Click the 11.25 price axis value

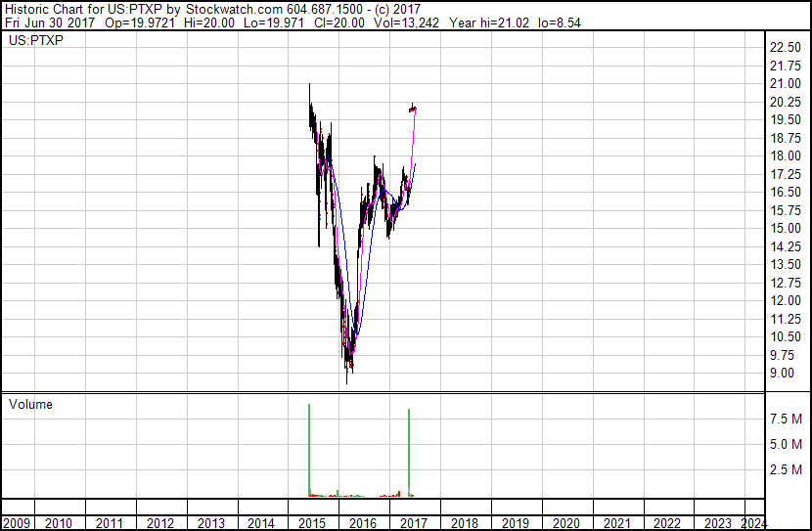point(786,320)
